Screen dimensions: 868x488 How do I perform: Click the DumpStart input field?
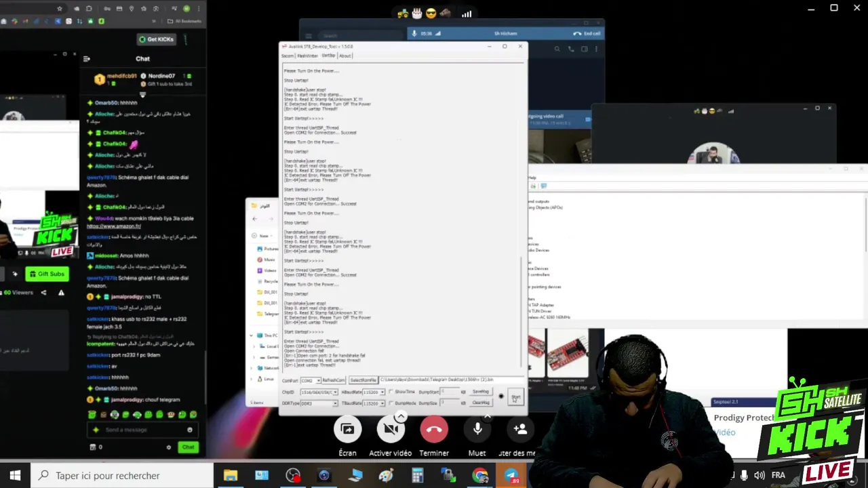click(x=450, y=392)
